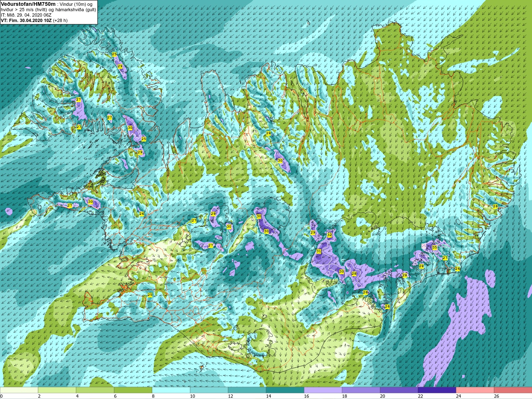
Task: Pick the 10–12 m/s light teal legend swatch
Action: [x=209, y=390]
